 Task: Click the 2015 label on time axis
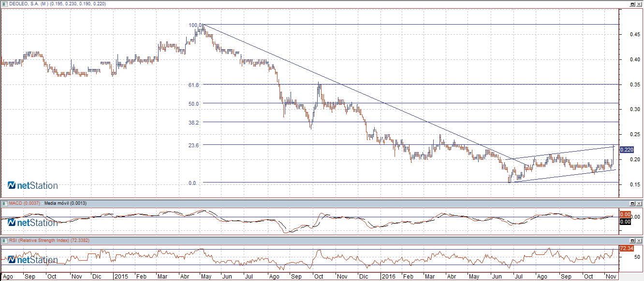[x=121, y=277]
